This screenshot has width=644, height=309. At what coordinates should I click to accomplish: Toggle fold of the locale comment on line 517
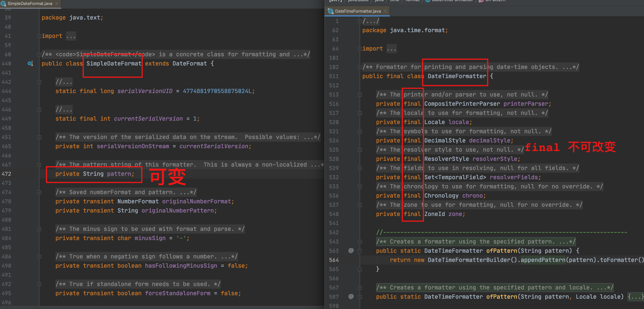(x=360, y=113)
